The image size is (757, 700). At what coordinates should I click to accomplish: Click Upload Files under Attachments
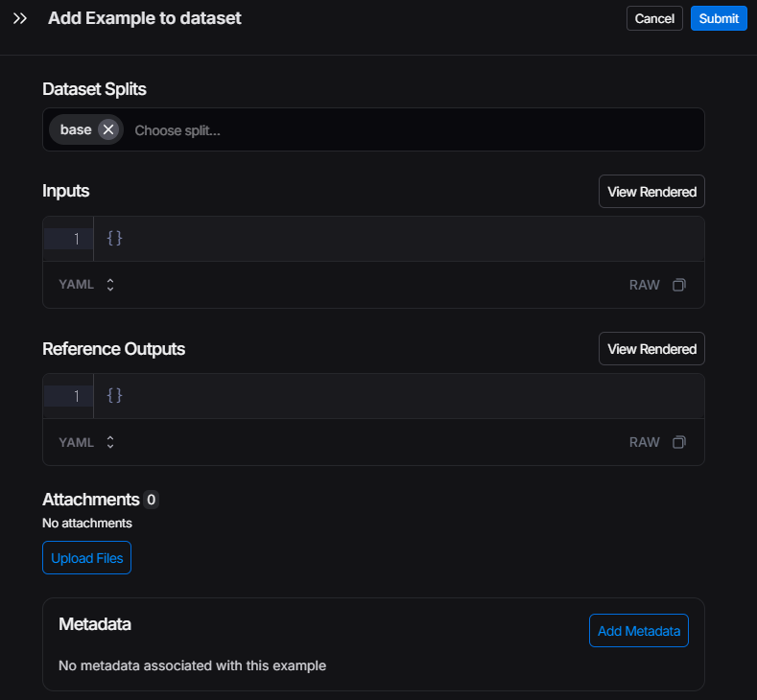[86, 558]
